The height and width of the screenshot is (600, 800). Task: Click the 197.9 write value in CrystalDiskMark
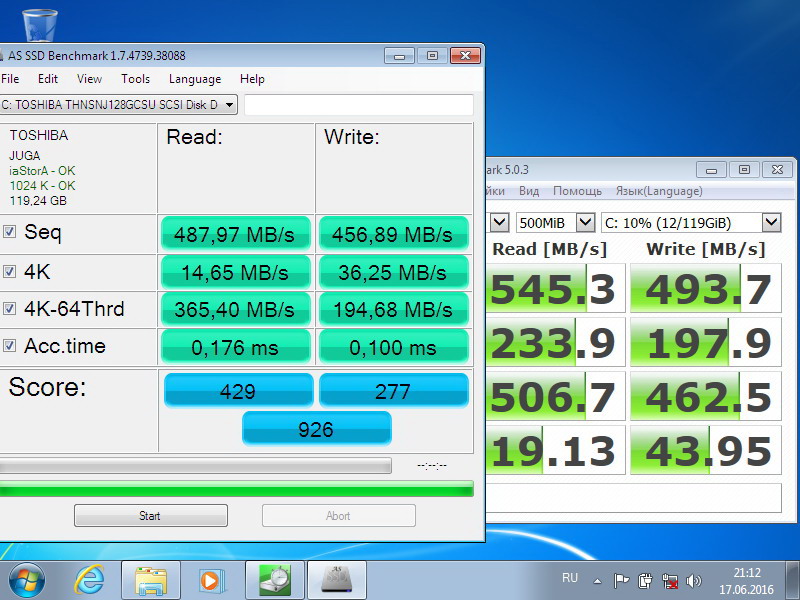pyautogui.click(x=706, y=342)
